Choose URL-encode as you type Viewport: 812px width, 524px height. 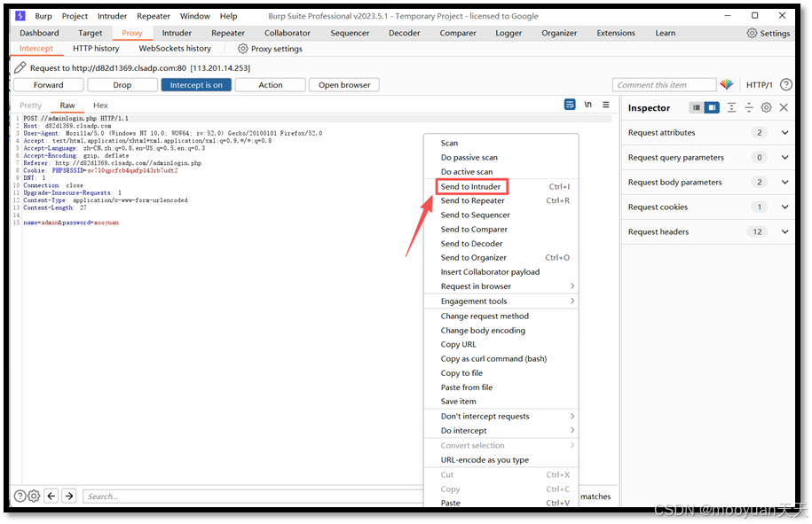501,460
